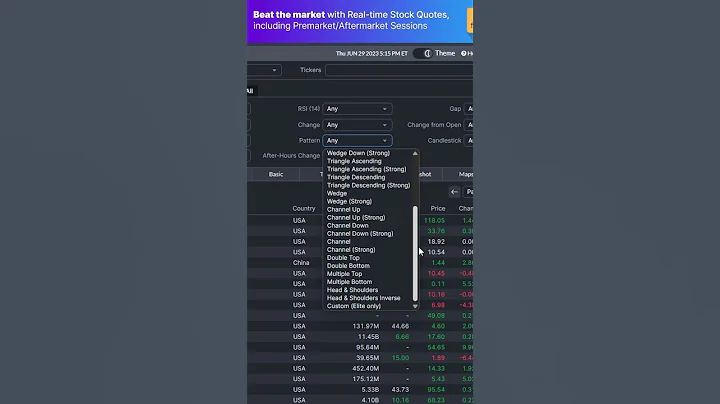This screenshot has width=720, height=404.
Task: Open the Change filter dropdown
Action: point(357,125)
